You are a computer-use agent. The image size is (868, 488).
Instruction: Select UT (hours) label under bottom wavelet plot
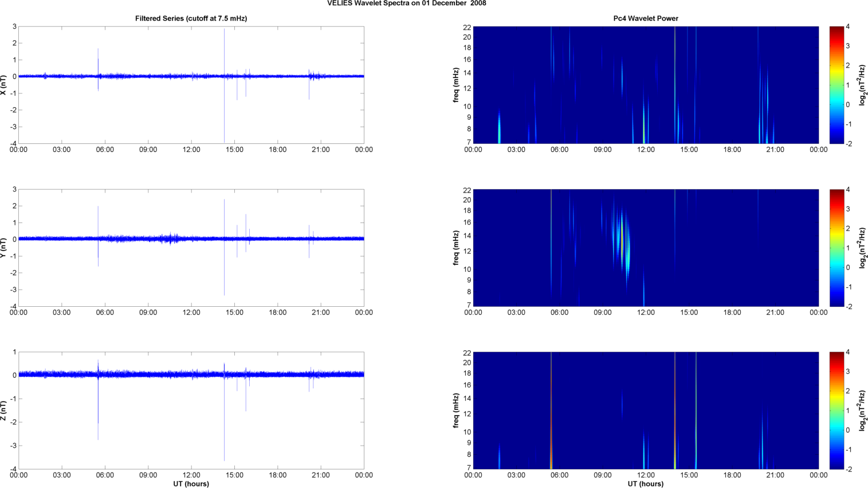645,483
